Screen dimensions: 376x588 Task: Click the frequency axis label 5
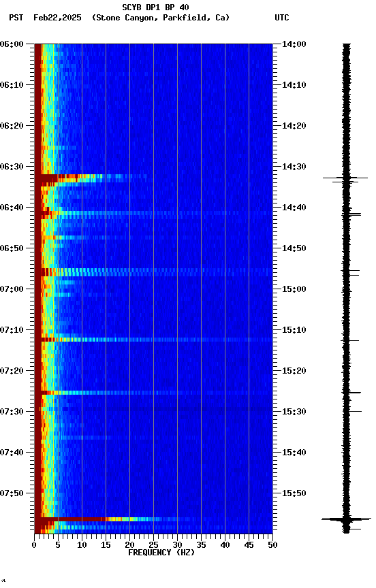point(58,545)
